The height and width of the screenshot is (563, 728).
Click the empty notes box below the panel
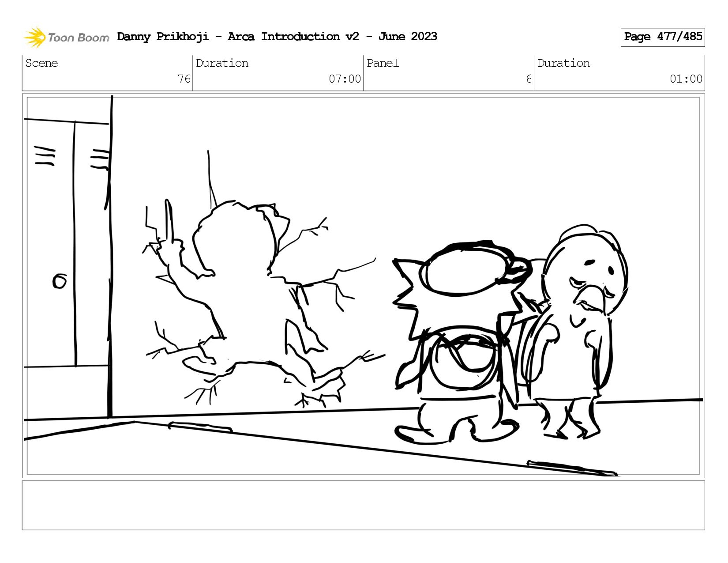(364, 506)
